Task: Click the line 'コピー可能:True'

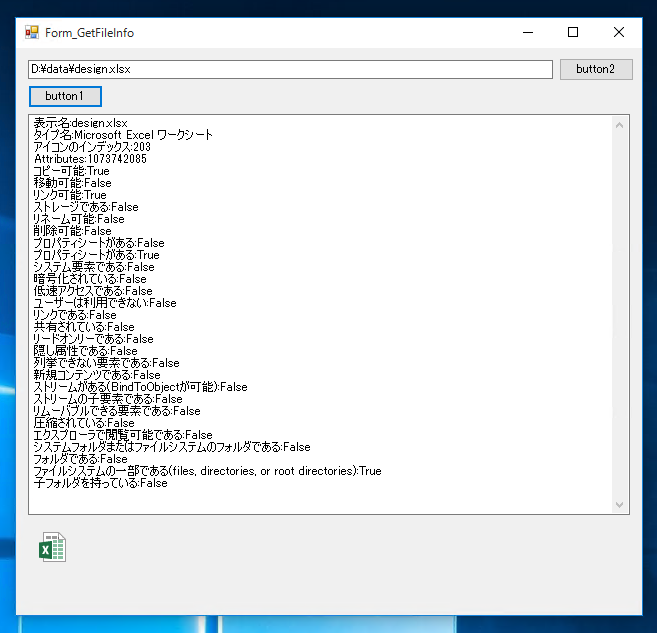Action: click(72, 171)
